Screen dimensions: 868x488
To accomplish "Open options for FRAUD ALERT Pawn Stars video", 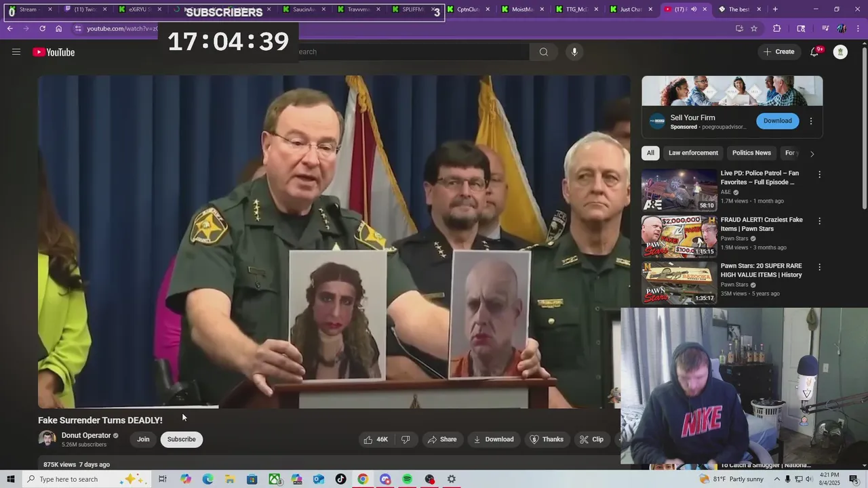I will coord(819,221).
